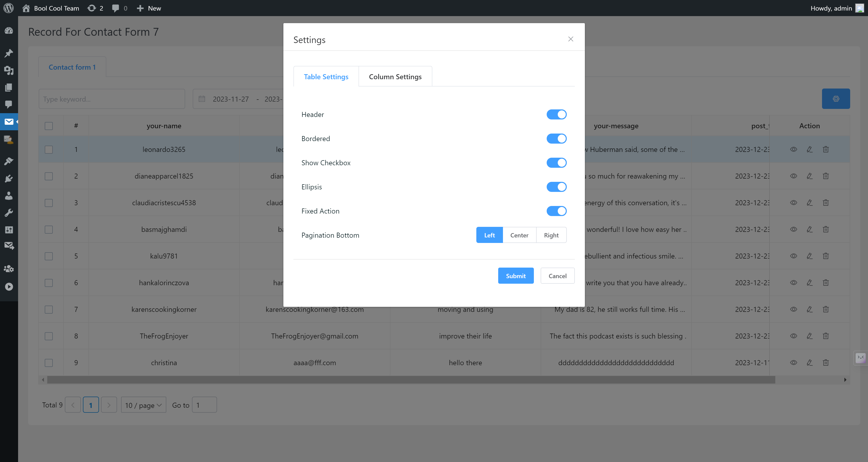Screen dimensions: 868x462
Task: Open the Contact mail icon in sidebar
Action: (9, 122)
